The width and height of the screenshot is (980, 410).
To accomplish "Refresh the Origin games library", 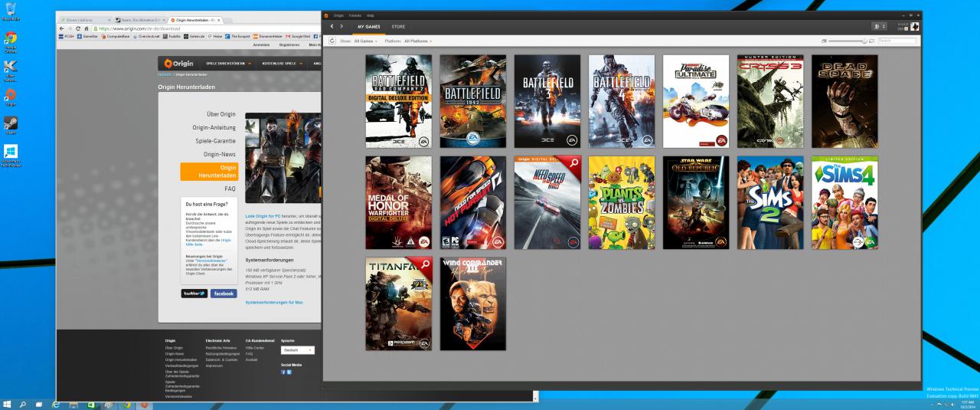I will pos(332,41).
